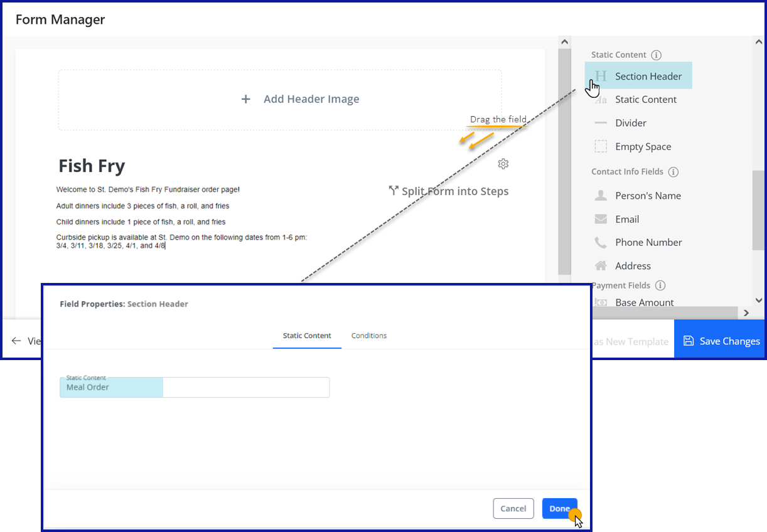Open form settings gear icon
Image resolution: width=767 pixels, height=532 pixels.
click(x=503, y=164)
